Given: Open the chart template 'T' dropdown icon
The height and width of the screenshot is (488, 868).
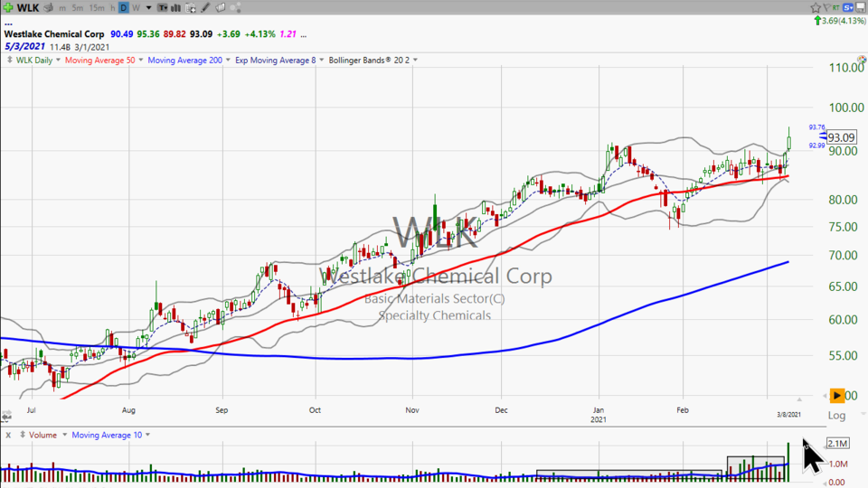Looking at the screenshot, I should (x=162, y=8).
